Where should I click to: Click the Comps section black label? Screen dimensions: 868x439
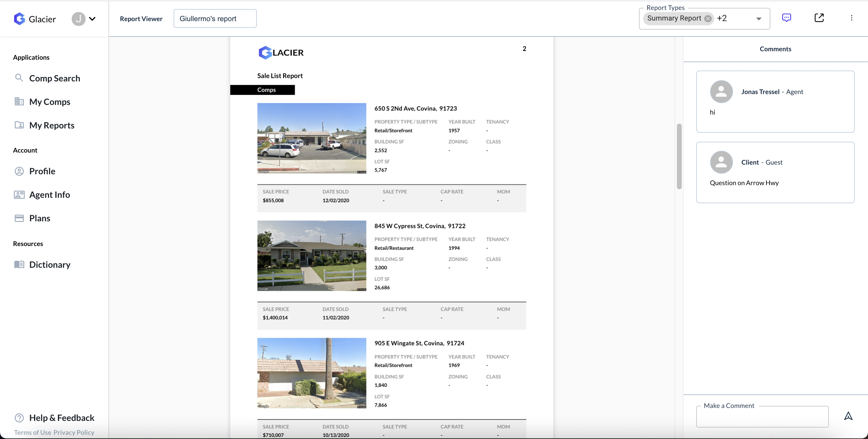[x=263, y=90]
